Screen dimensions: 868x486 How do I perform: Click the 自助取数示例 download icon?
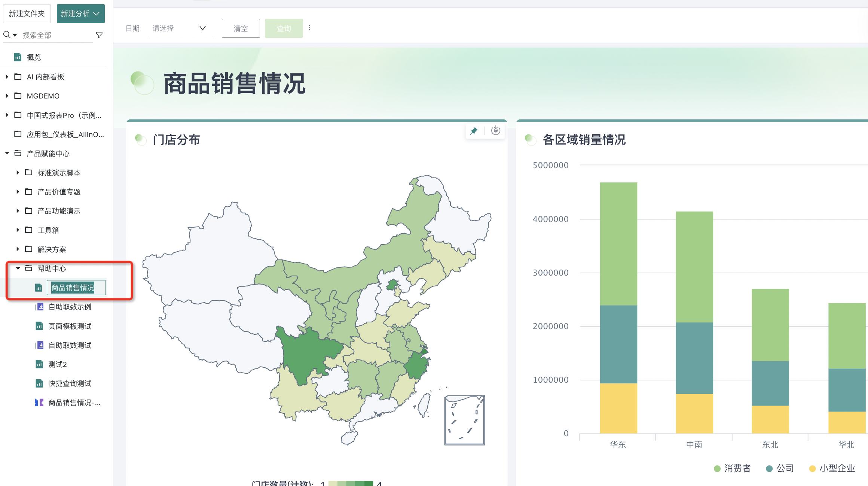[x=40, y=307]
